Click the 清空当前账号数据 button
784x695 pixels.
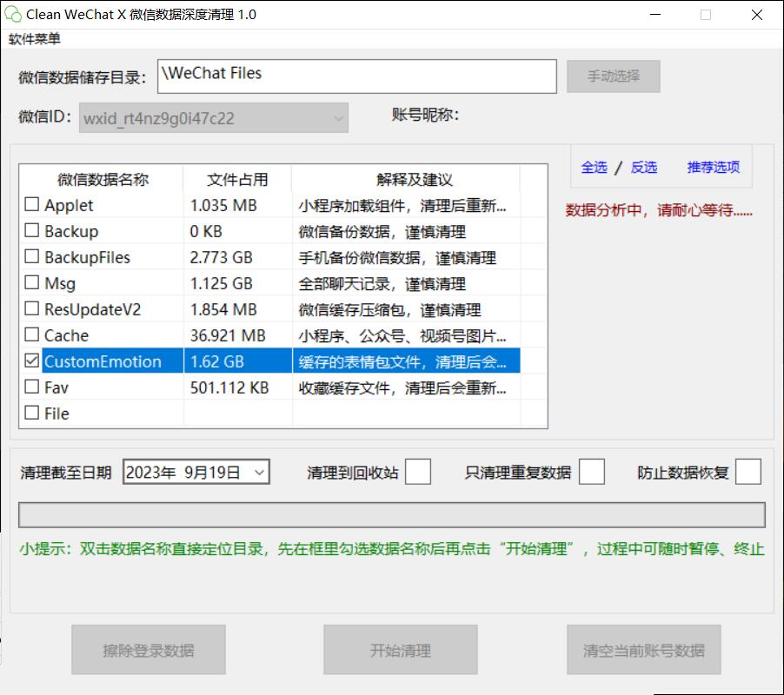point(643,650)
